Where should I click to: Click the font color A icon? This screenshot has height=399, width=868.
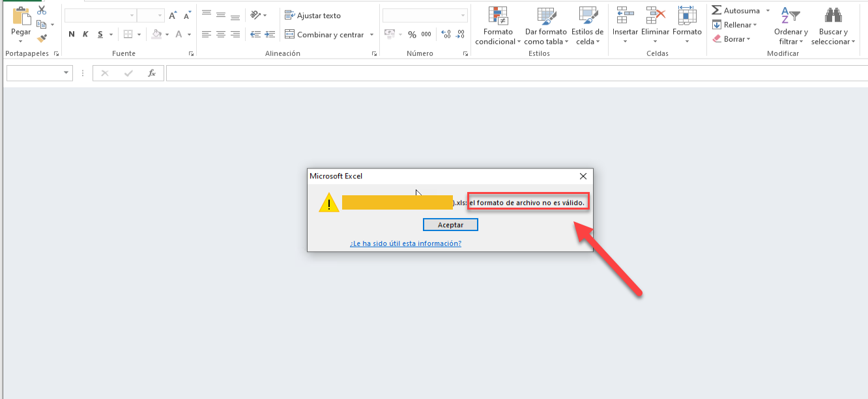point(179,34)
